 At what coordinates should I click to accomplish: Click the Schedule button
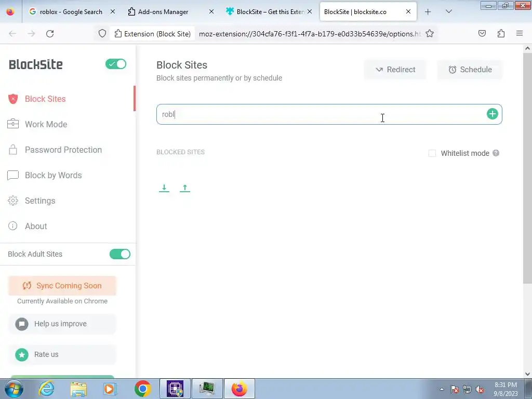click(470, 70)
